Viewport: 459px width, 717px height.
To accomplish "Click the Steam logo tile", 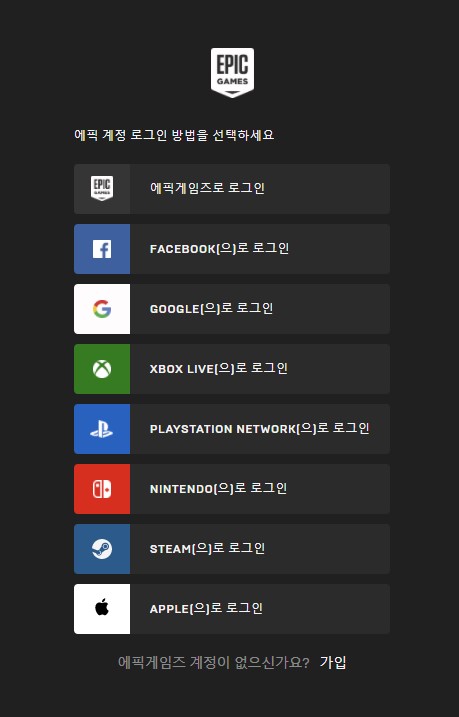I will click(x=102, y=549).
